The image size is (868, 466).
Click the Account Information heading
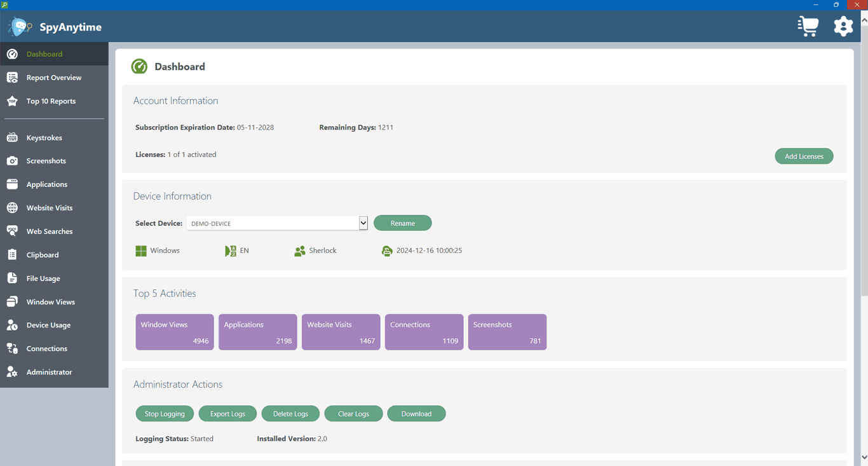point(175,100)
